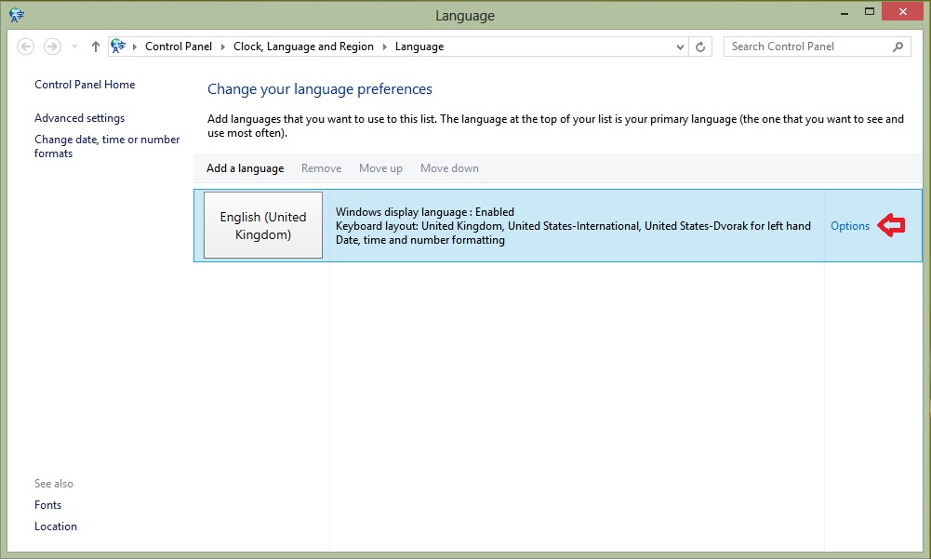This screenshot has height=560, width=931.
Task: Open Advanced settings
Action: pos(79,117)
